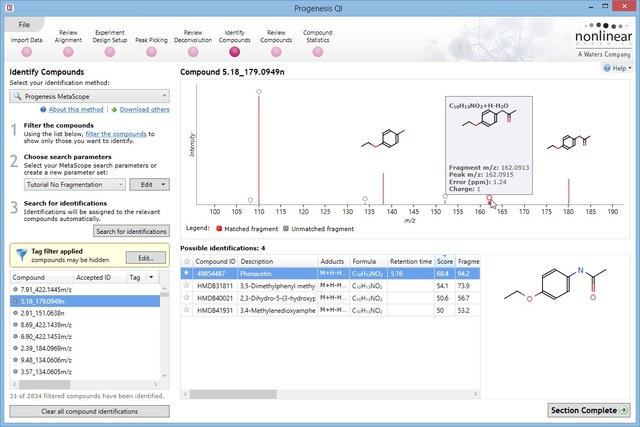Open the Edit button dropdown arrow
This screenshot has height=427, width=640.
point(164,185)
